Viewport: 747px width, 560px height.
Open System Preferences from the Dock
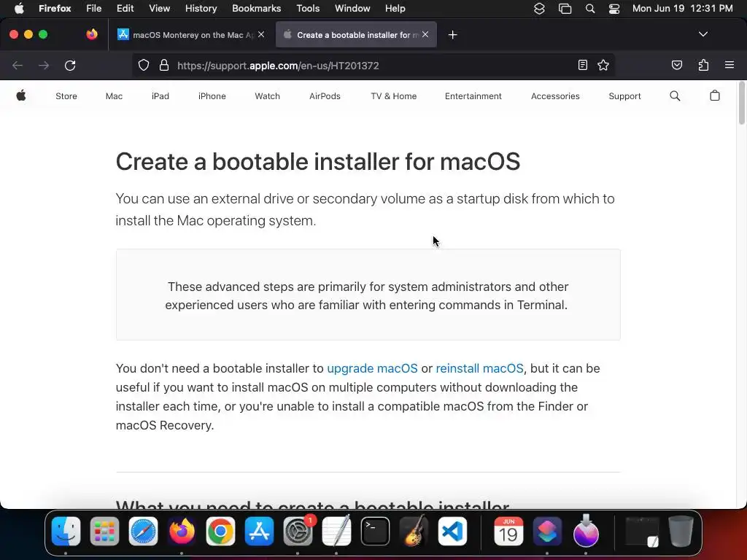[298, 531]
